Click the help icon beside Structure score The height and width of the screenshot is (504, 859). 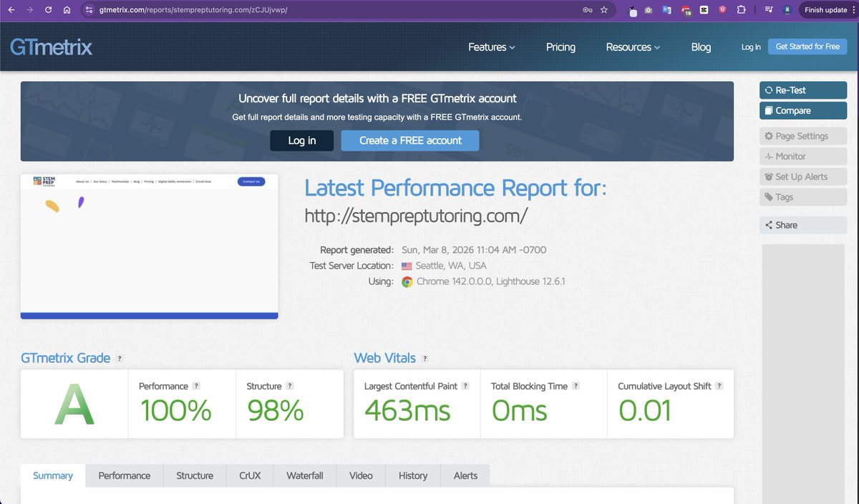[x=290, y=386]
